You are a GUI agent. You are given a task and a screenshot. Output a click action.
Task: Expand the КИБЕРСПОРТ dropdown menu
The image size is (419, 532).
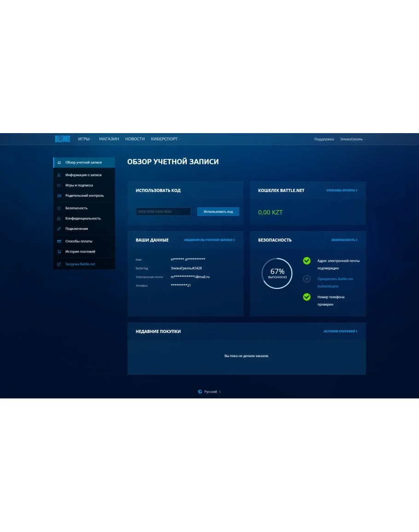click(x=165, y=139)
